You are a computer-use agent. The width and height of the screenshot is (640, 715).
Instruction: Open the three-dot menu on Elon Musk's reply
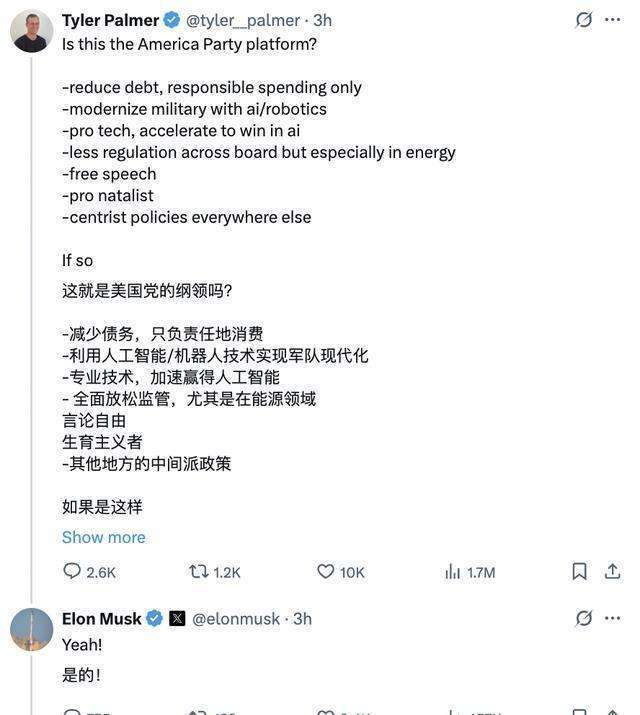613,618
